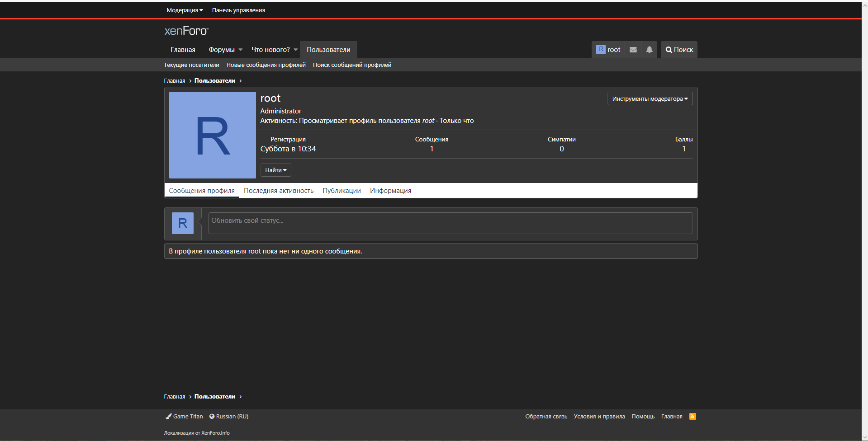Open the Game Titan style chooser
This screenshot has height=441, width=868.
(x=184, y=417)
